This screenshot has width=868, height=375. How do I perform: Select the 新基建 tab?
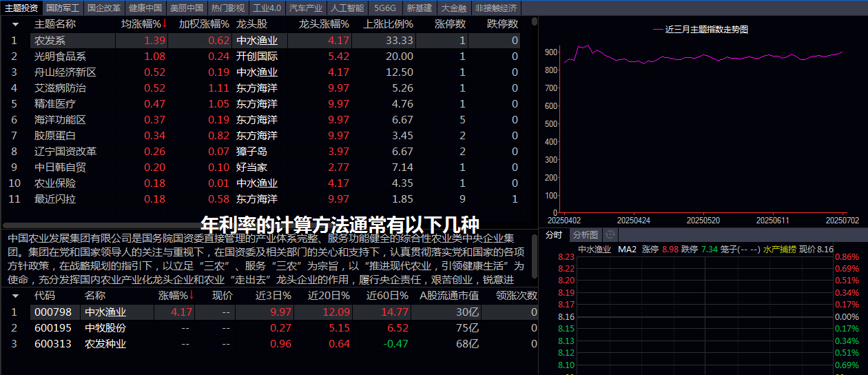(x=420, y=8)
